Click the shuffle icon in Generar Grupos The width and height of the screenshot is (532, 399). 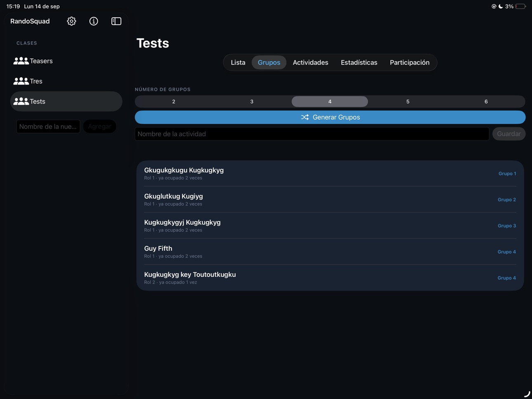305,117
